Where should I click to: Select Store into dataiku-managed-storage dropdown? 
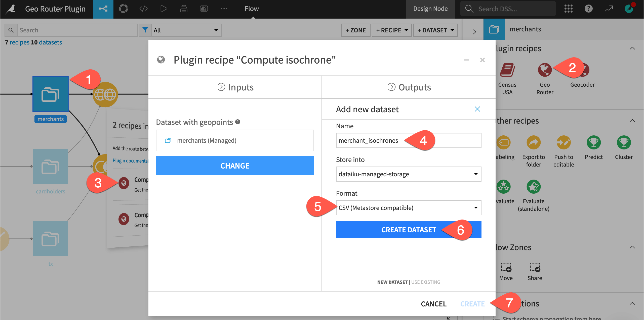coord(408,174)
